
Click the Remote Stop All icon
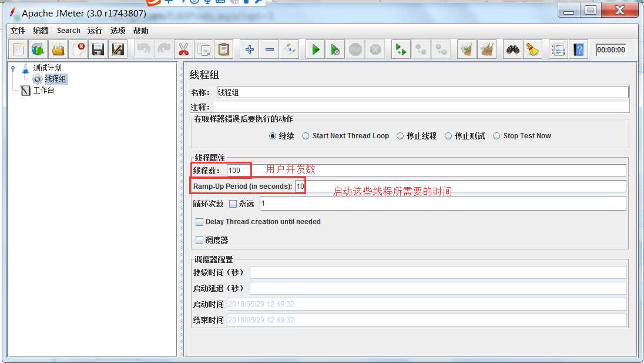[421, 50]
